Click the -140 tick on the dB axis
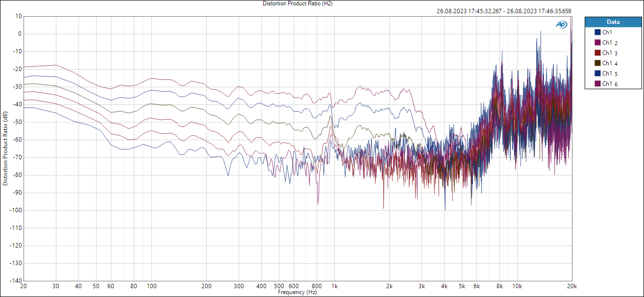644x297 pixels. click(x=16, y=281)
